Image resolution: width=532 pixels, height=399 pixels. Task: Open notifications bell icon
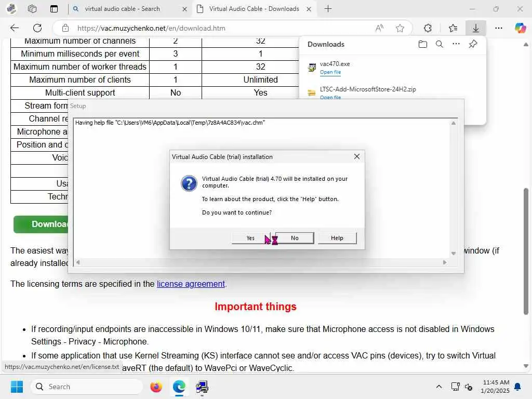coord(517,387)
